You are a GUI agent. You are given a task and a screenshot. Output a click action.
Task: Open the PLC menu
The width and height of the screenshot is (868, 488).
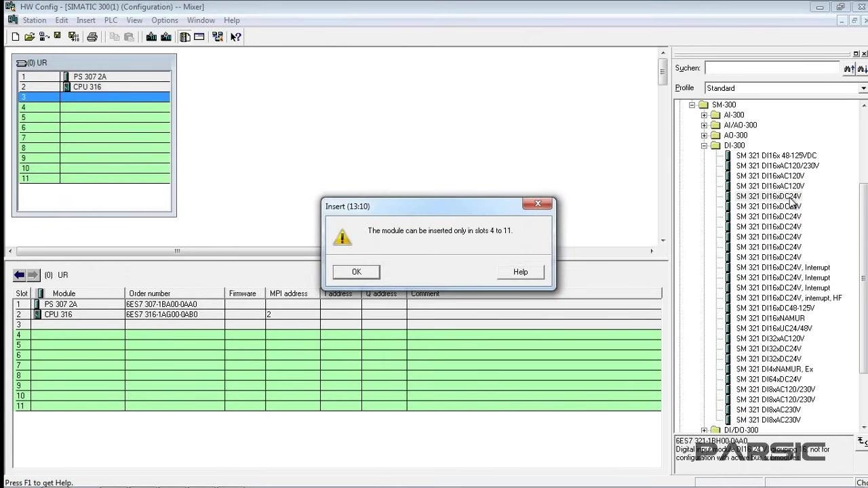[111, 20]
